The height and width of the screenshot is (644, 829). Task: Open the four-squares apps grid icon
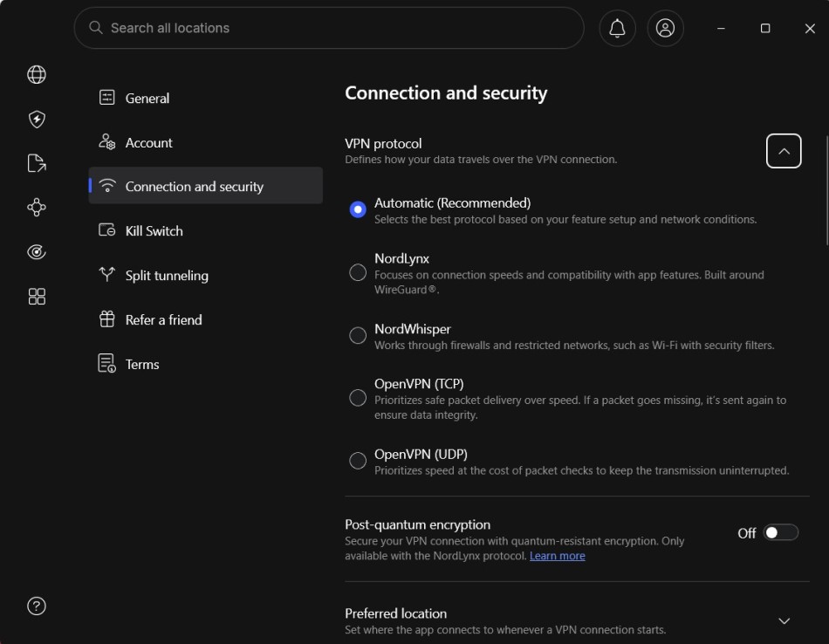37,296
